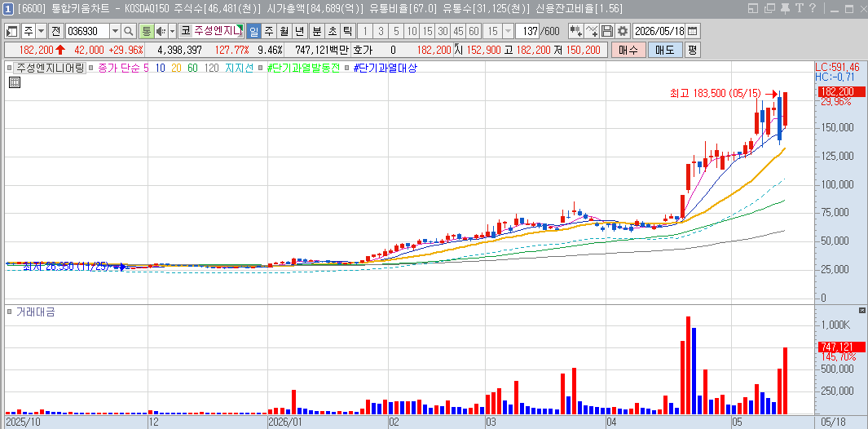Click the trade volume value 4,398,397

179,50
